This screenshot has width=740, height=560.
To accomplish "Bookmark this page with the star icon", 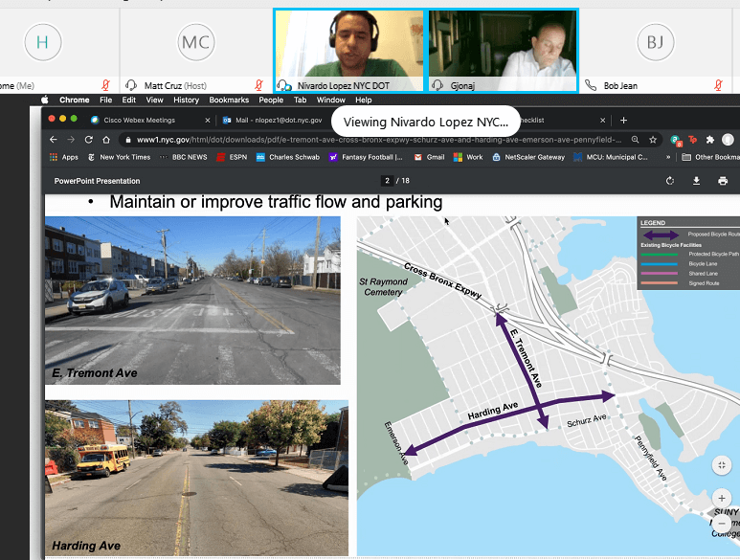I will coord(652,139).
